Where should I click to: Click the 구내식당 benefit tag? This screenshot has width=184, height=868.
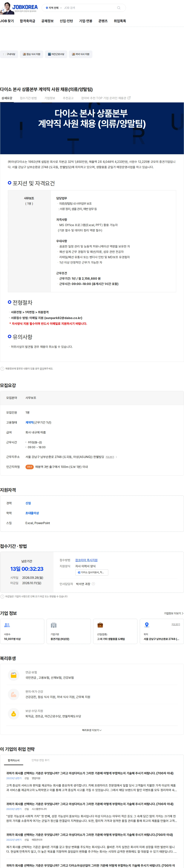(9, 54)
